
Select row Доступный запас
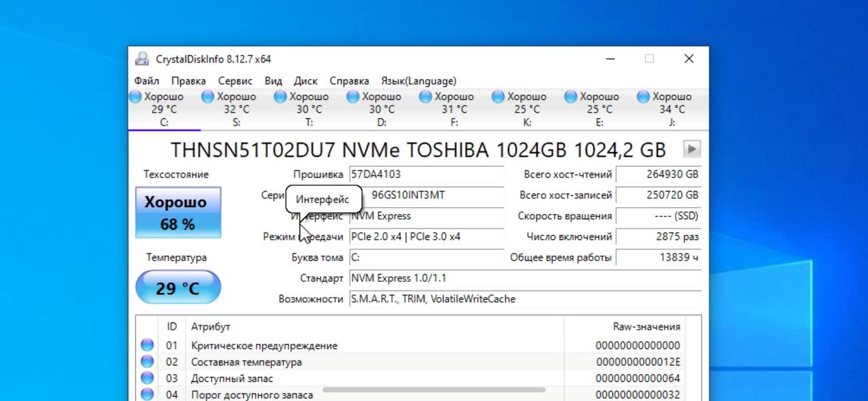point(410,378)
